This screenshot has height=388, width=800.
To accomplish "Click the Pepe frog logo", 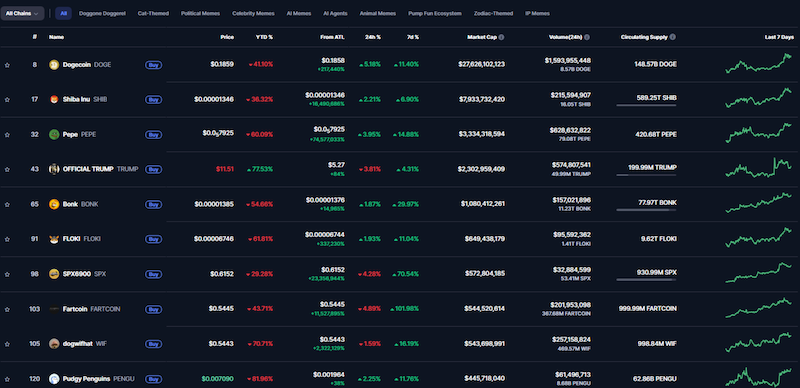I will (54, 134).
